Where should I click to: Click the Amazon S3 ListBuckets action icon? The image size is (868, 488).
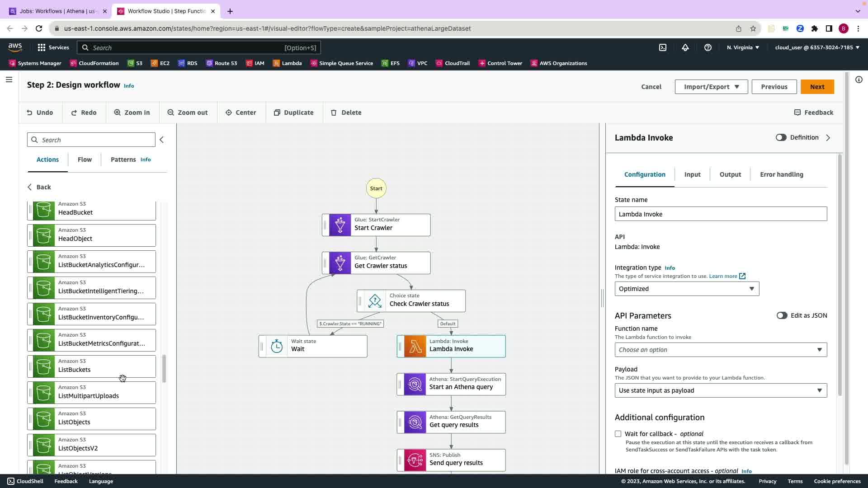coord(44,366)
